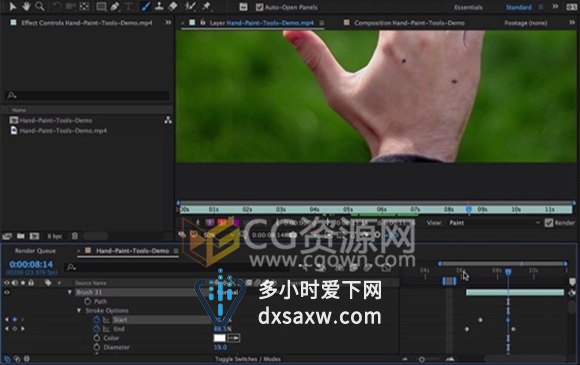Click the color eyedropper arrow icon
The height and width of the screenshot is (365, 580).
[x=234, y=338]
